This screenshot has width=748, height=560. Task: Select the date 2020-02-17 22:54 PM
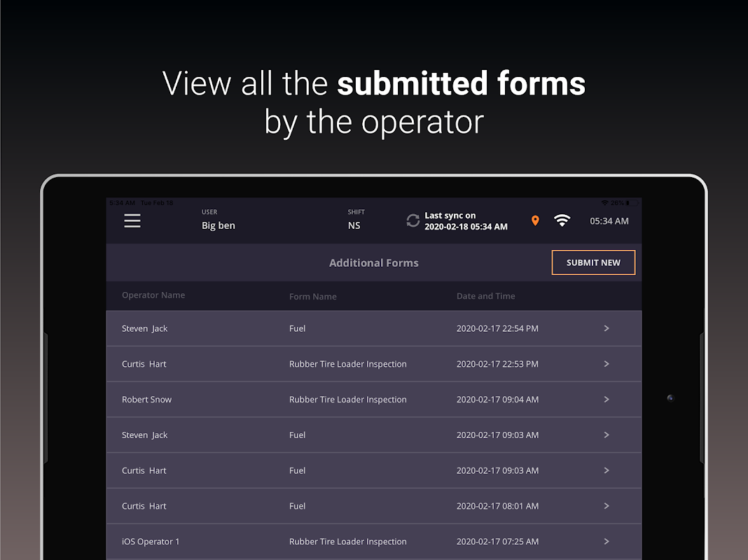[497, 328]
